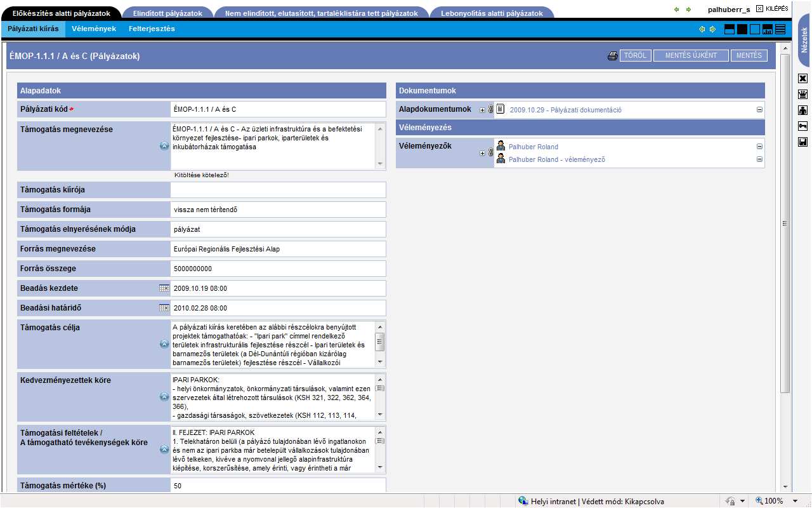Click scrollbar thumb in Támogatás célja textarea
812x508 pixels.
[x=379, y=342]
